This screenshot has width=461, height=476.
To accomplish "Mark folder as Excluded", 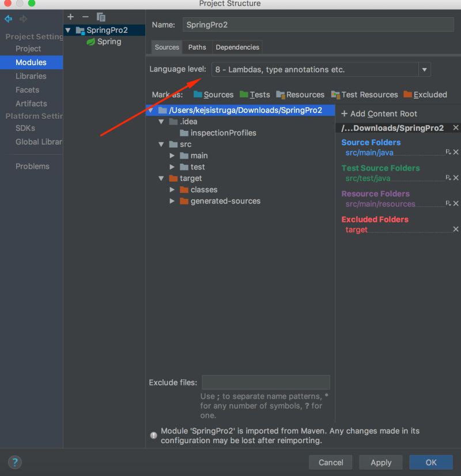I will pyautogui.click(x=425, y=95).
